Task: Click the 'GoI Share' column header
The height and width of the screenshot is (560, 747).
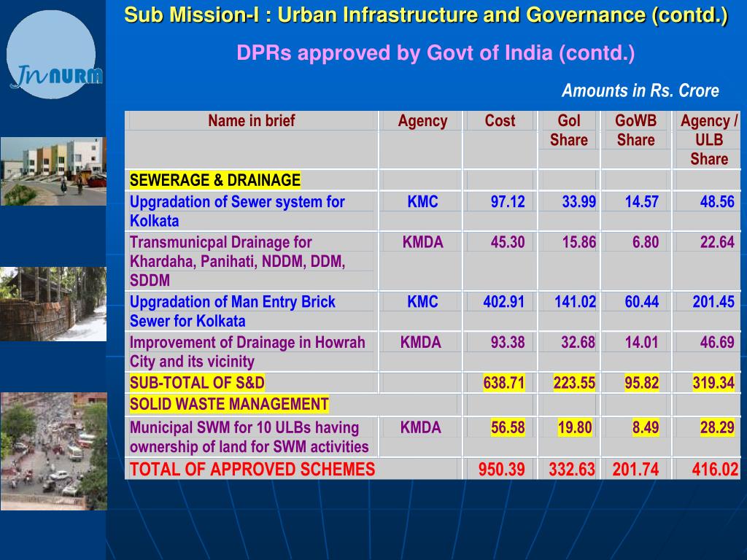Action: 569,131
